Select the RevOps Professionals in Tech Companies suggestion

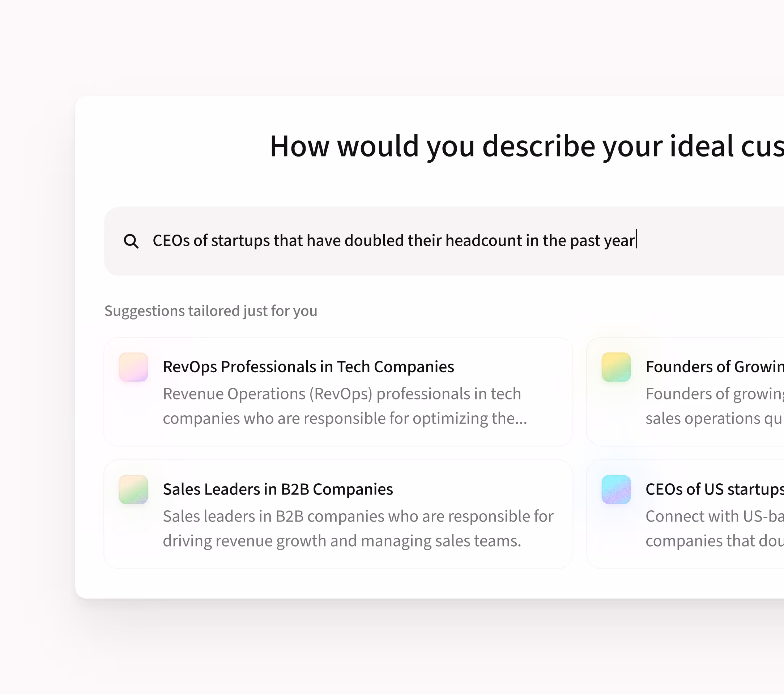tap(337, 391)
